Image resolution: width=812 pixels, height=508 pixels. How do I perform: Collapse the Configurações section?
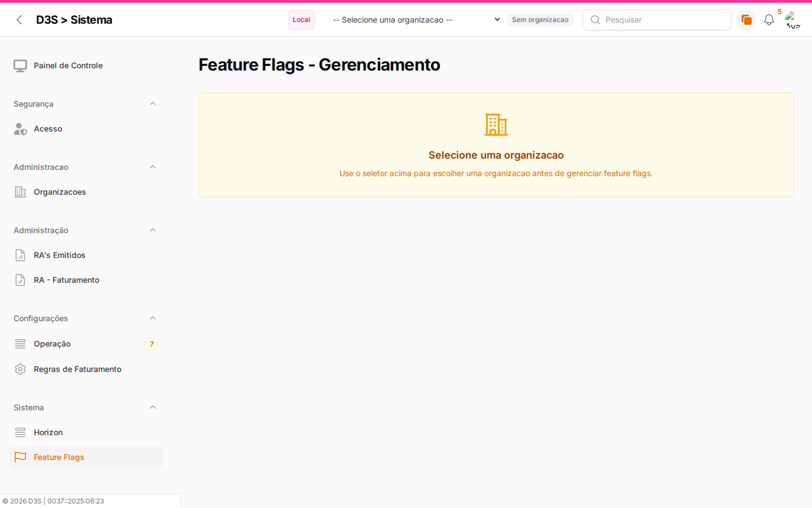pyautogui.click(x=153, y=318)
